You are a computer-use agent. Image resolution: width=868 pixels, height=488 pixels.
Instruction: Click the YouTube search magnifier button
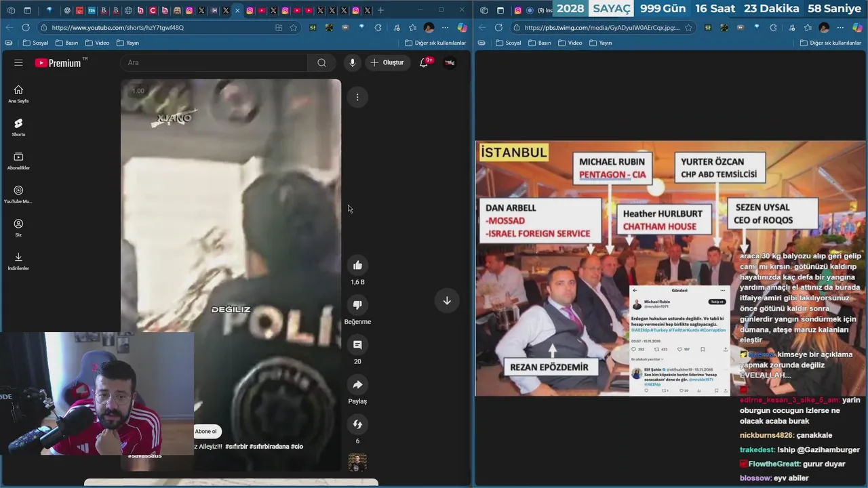pos(321,62)
